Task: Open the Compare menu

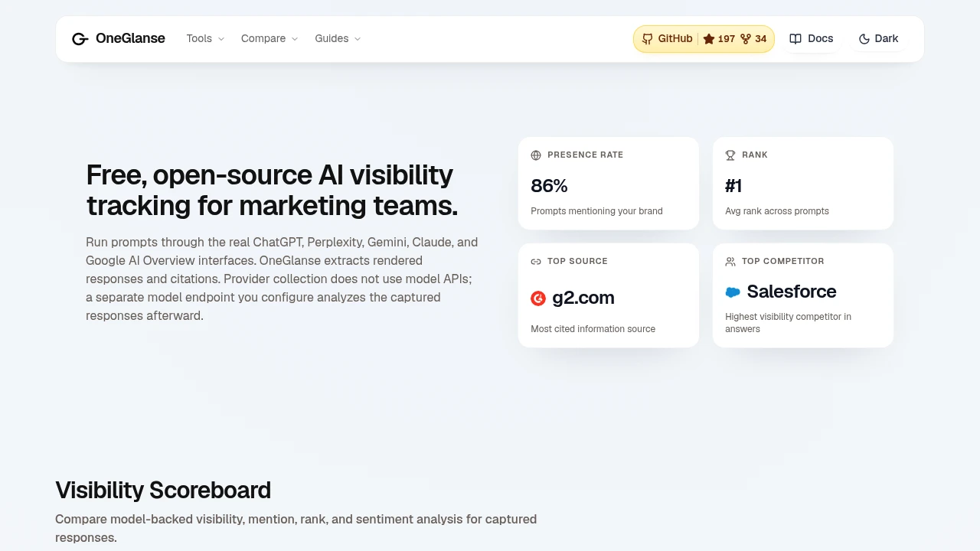Action: point(269,39)
